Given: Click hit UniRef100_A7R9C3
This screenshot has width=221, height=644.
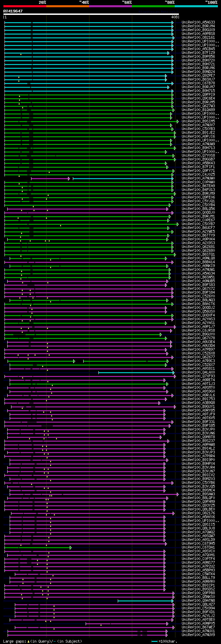Looking at the screenshot, I should (198, 361).
